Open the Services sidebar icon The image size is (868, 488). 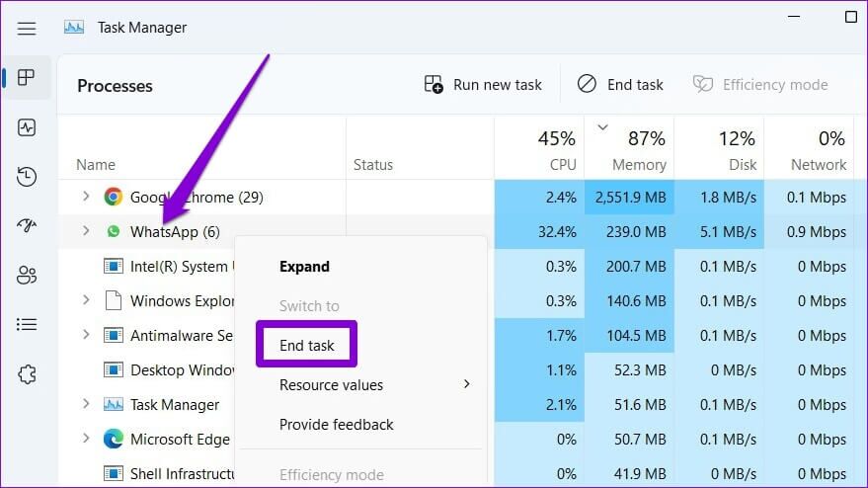pyautogui.click(x=27, y=374)
